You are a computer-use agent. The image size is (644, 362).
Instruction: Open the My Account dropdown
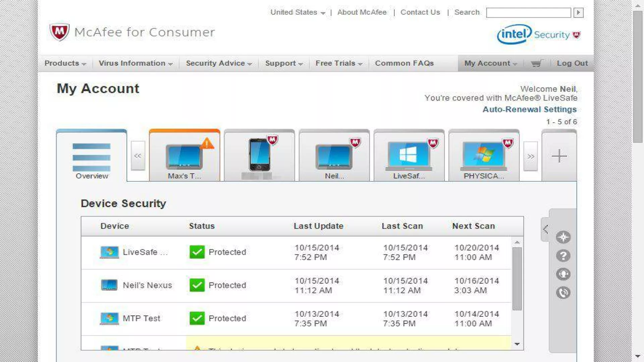point(490,63)
